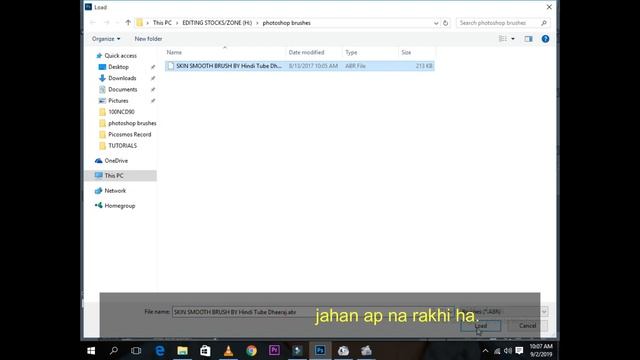Open Premiere Pro from taskbar
The image size is (640, 360).
coord(274,351)
